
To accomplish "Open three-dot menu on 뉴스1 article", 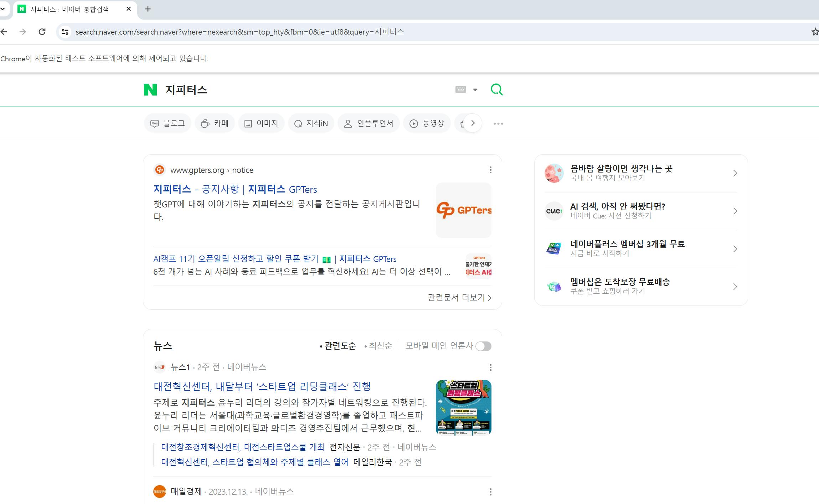I will [490, 367].
